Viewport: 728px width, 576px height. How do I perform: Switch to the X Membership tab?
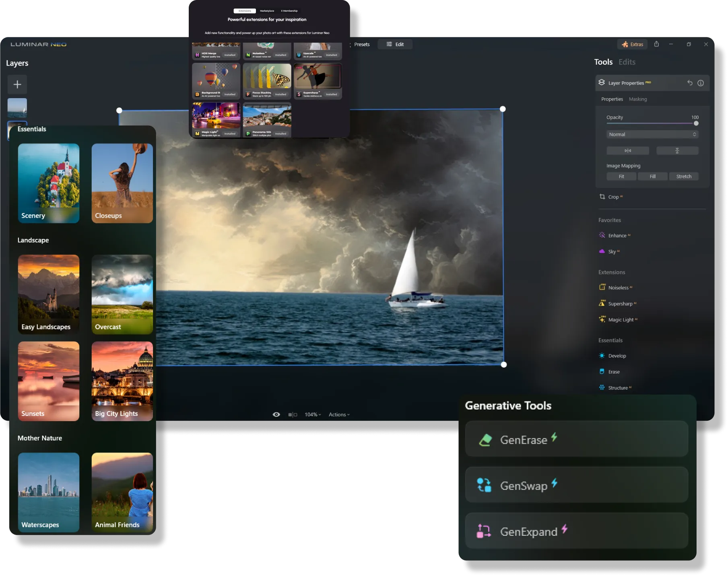pos(289,11)
